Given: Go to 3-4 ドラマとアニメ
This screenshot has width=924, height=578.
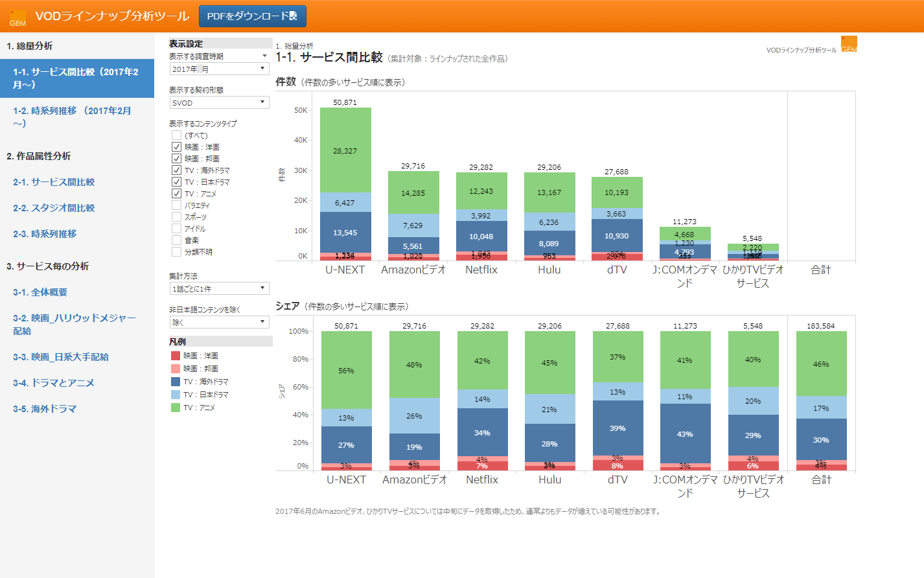Looking at the screenshot, I should coord(54,383).
